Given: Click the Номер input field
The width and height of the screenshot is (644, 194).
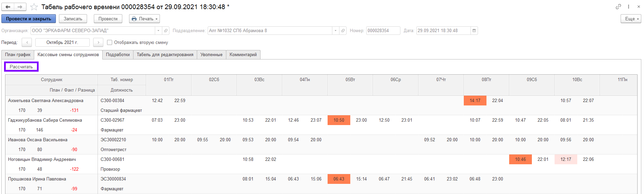Looking at the screenshot, I should click(x=383, y=31).
